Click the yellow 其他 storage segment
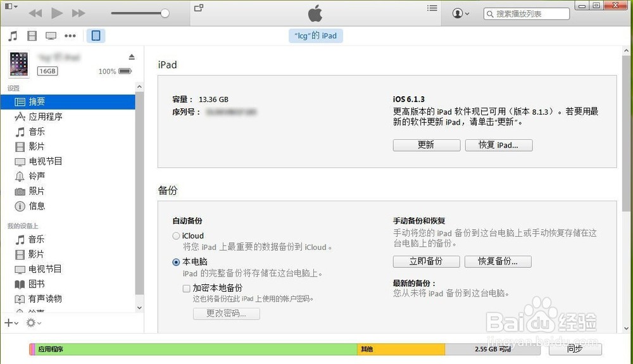Image resolution: width=633 pixels, height=364 pixels. (x=401, y=349)
